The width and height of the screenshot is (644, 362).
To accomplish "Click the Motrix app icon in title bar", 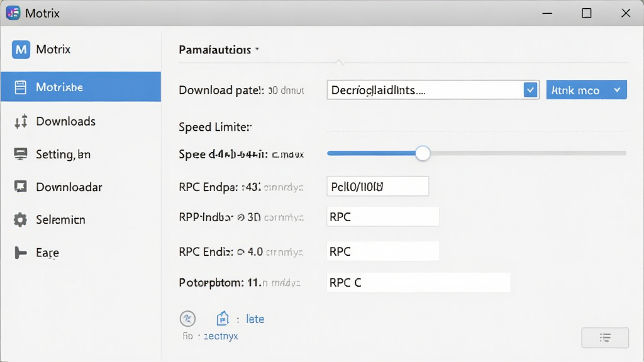I will tap(13, 13).
